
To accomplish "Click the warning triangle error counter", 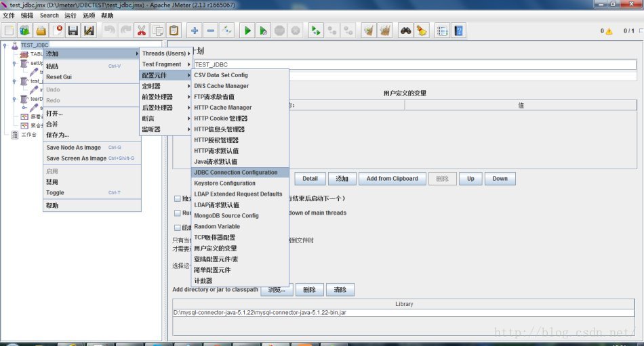I will click(609, 30).
